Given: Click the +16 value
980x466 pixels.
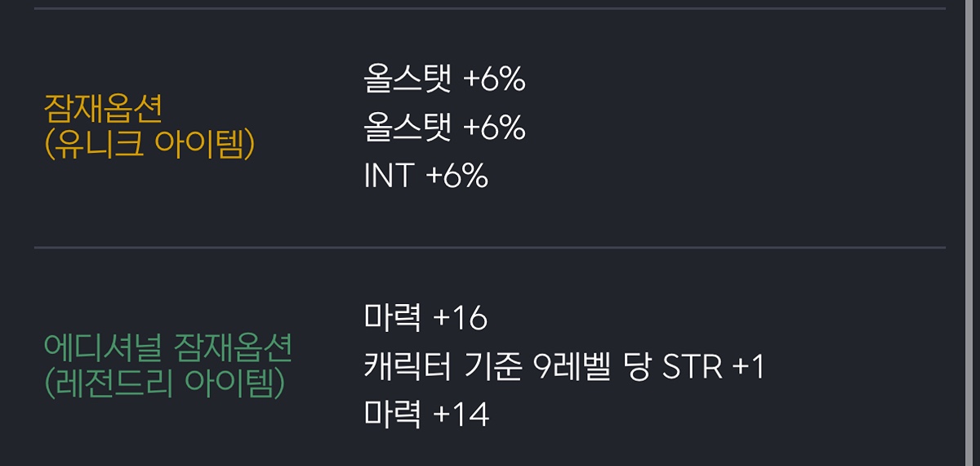Looking at the screenshot, I should [460, 318].
